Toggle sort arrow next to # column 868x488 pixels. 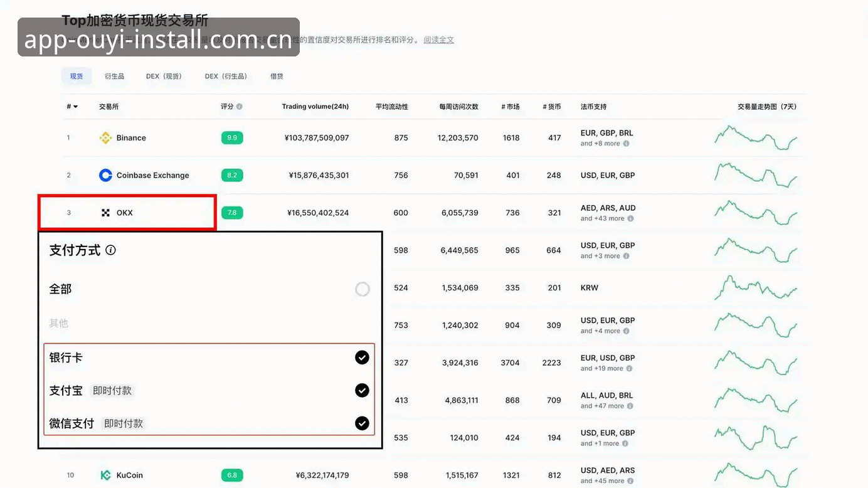[x=76, y=107]
